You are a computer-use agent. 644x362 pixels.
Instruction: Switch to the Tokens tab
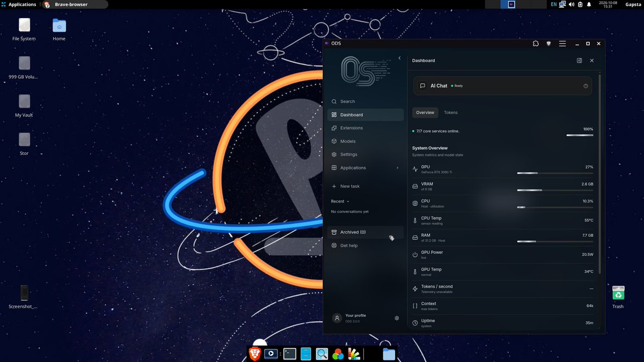(451, 113)
